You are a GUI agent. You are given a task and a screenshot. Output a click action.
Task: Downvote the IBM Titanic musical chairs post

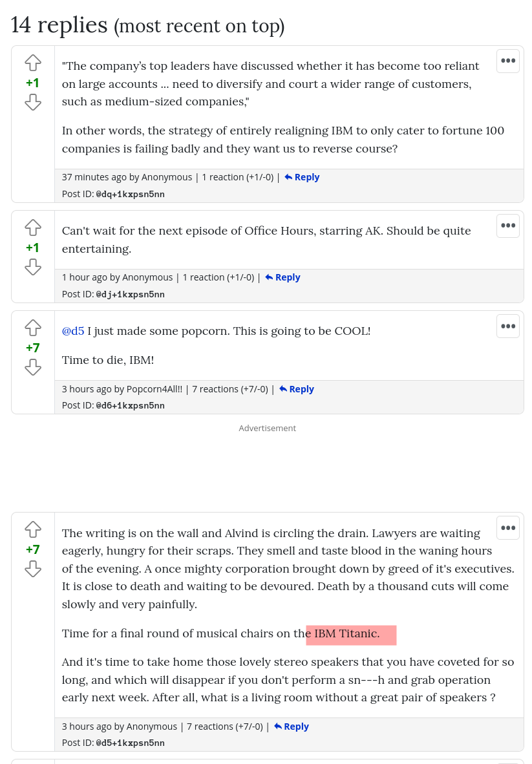click(32, 569)
